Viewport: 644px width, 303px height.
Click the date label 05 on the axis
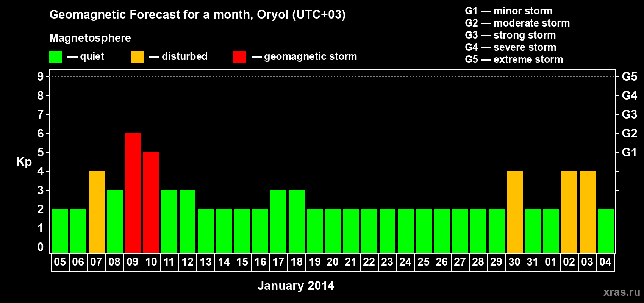point(60,262)
